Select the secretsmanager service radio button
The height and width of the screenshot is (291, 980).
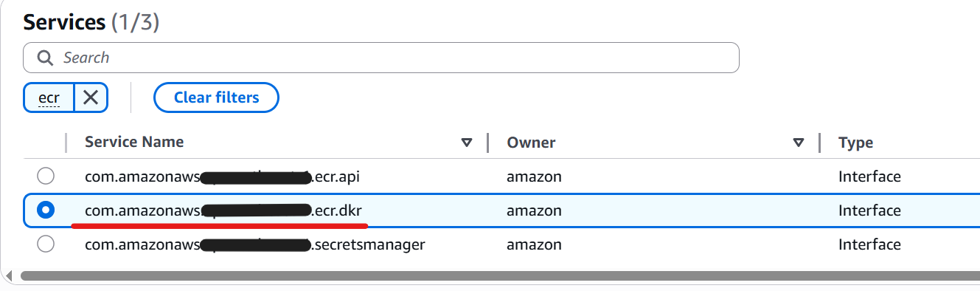pyautogui.click(x=46, y=244)
